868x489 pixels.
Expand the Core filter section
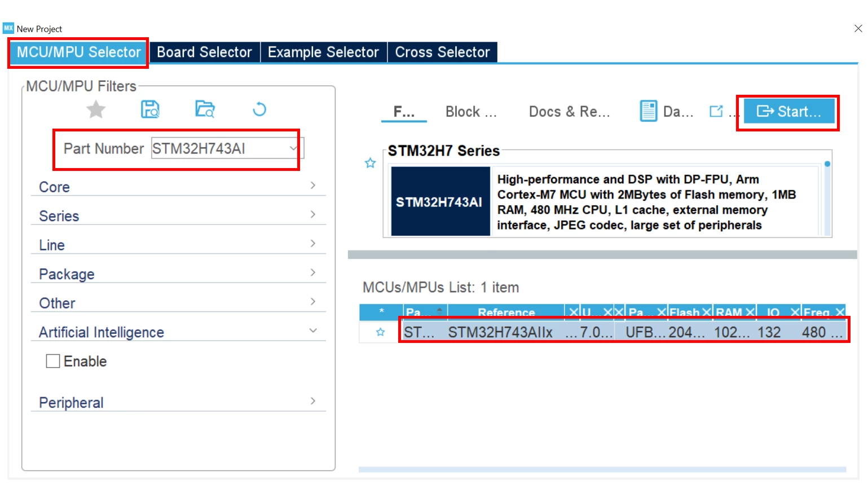click(178, 187)
